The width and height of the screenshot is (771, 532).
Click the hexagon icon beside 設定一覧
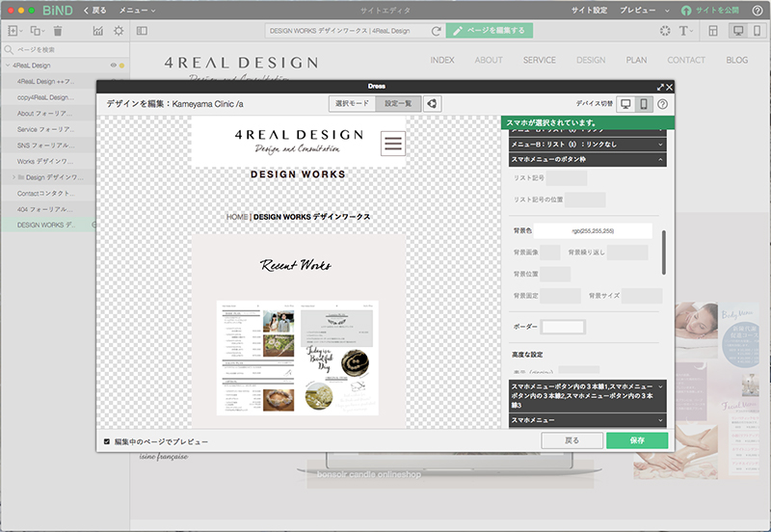point(433,104)
